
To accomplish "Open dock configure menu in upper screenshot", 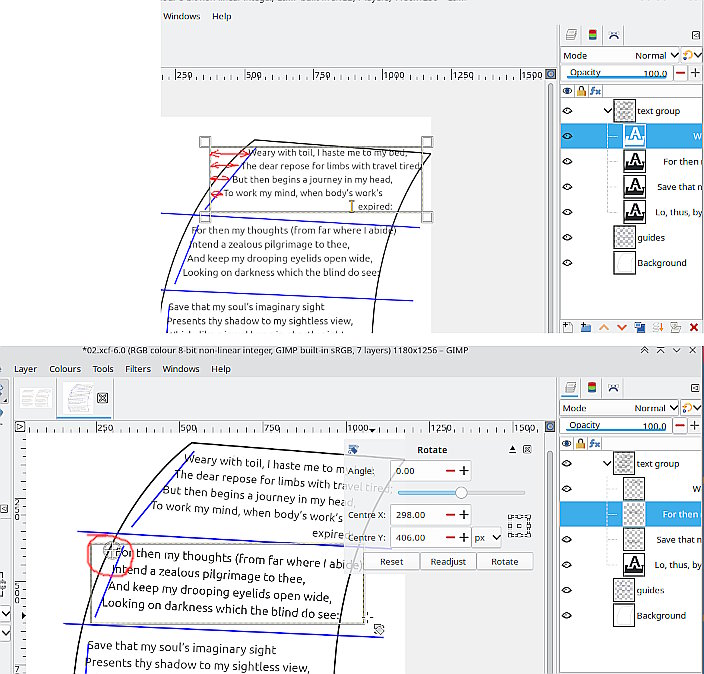I will (x=695, y=35).
